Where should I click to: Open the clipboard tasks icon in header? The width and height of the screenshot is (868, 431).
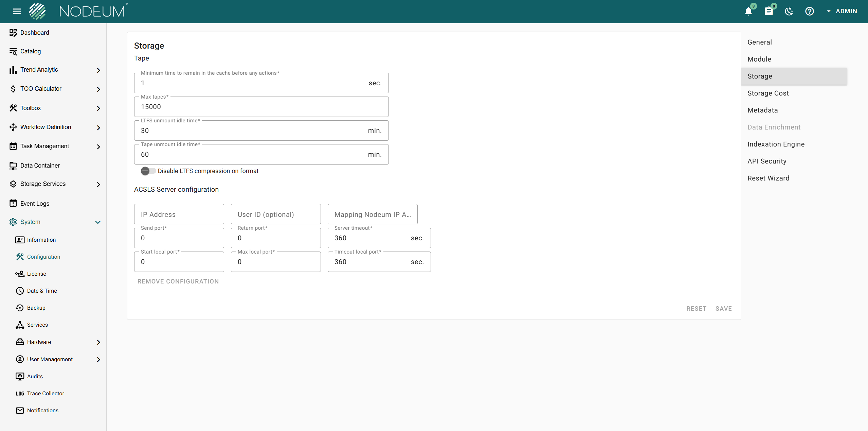click(x=768, y=12)
